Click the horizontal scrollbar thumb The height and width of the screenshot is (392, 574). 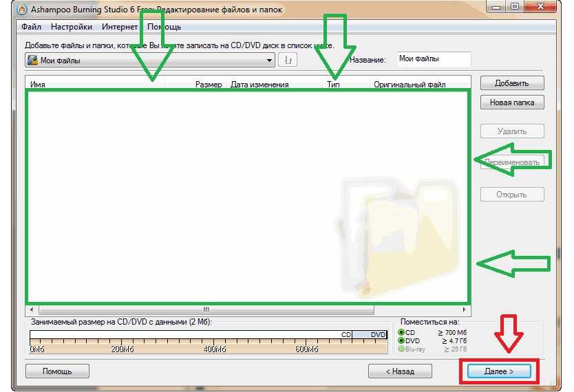tap(206, 309)
